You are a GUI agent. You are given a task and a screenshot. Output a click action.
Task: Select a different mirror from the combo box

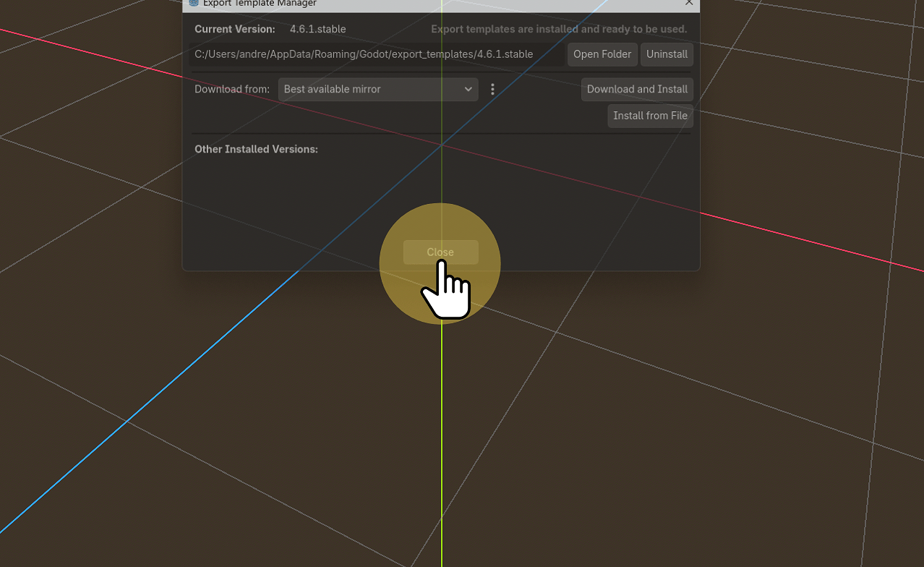[378, 89]
